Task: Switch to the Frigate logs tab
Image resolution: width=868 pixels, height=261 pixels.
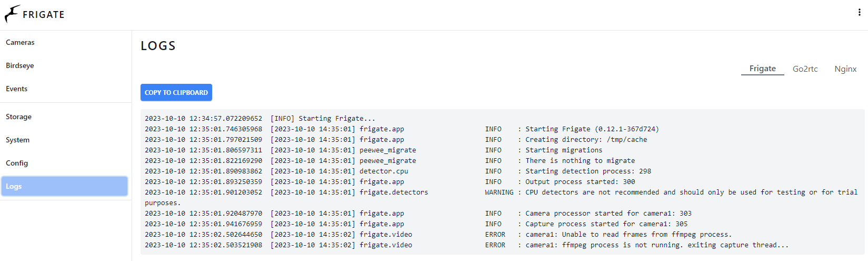Action: coord(762,69)
